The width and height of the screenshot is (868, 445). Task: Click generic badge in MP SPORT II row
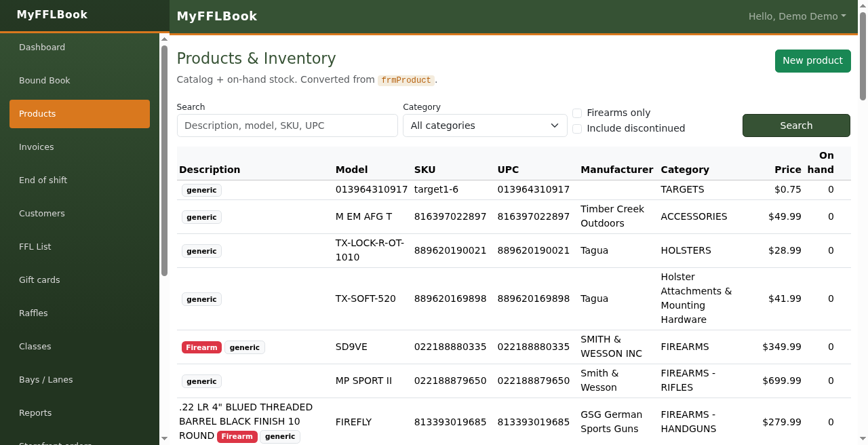[x=201, y=382]
